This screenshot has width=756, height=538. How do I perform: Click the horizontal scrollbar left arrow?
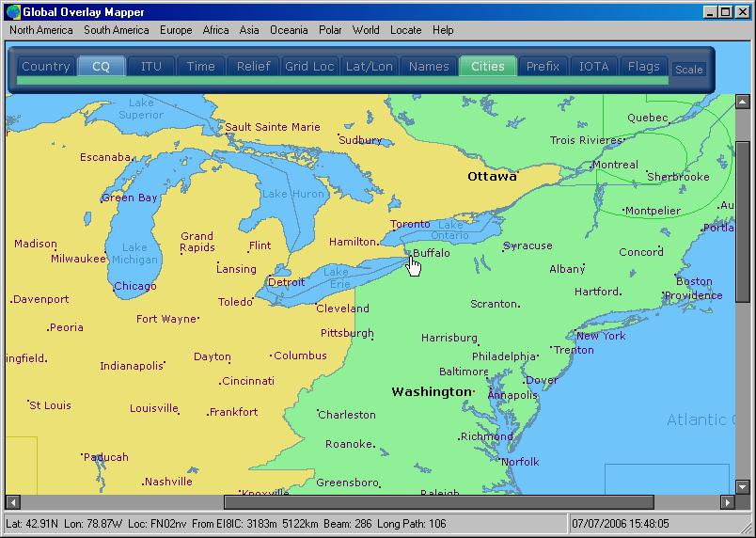[x=12, y=502]
